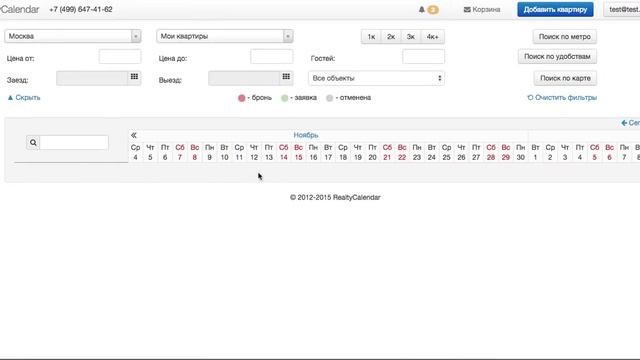This screenshot has height=360, width=640.
Task: Select calendar day Сб 7
Action: pyautogui.click(x=180, y=152)
